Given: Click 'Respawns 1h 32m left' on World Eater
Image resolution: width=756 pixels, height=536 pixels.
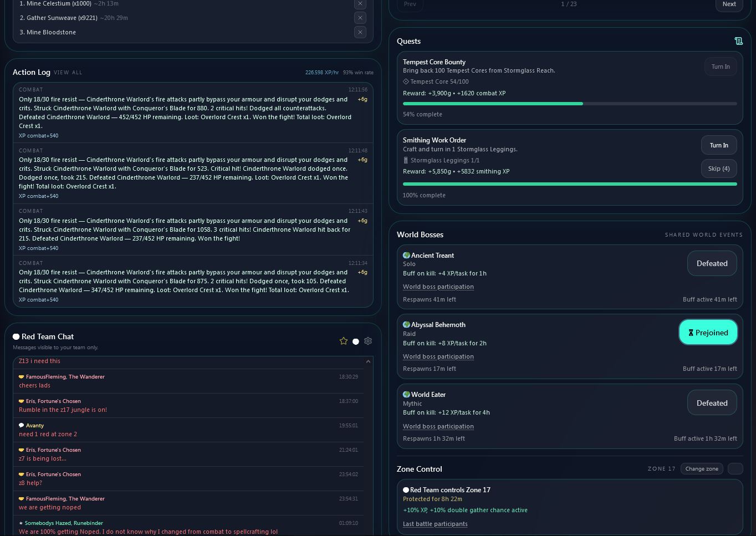Looking at the screenshot, I should pyautogui.click(x=434, y=439).
